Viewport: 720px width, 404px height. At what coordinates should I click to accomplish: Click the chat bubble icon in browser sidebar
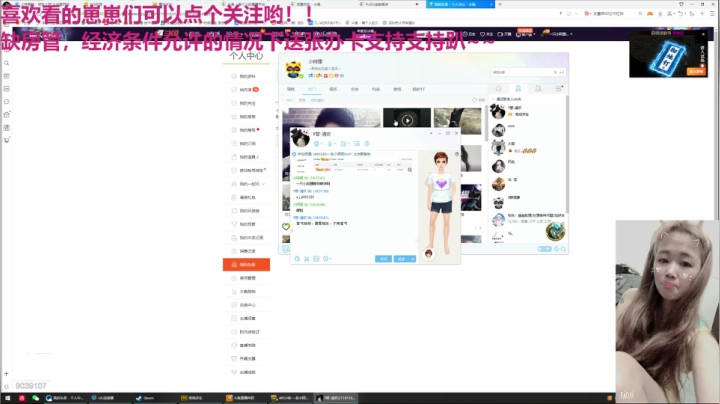click(6, 102)
